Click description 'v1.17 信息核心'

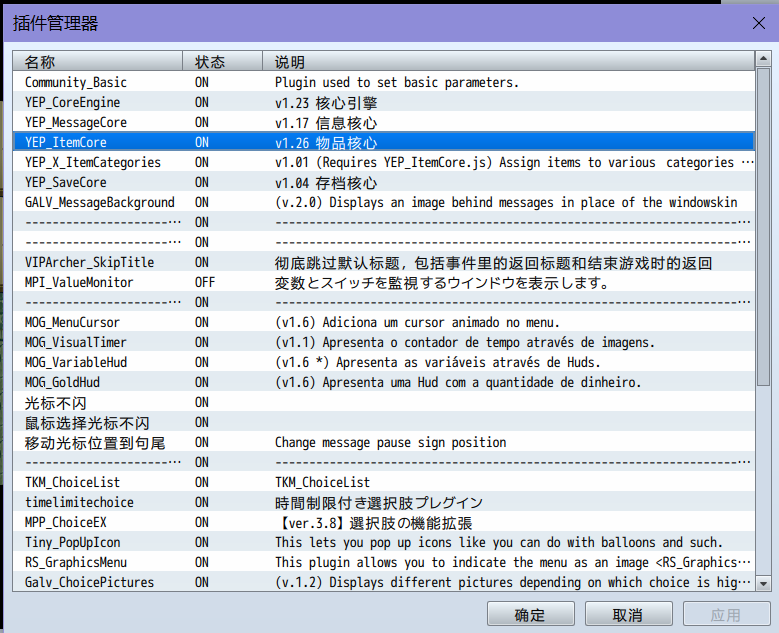[x=326, y=123]
